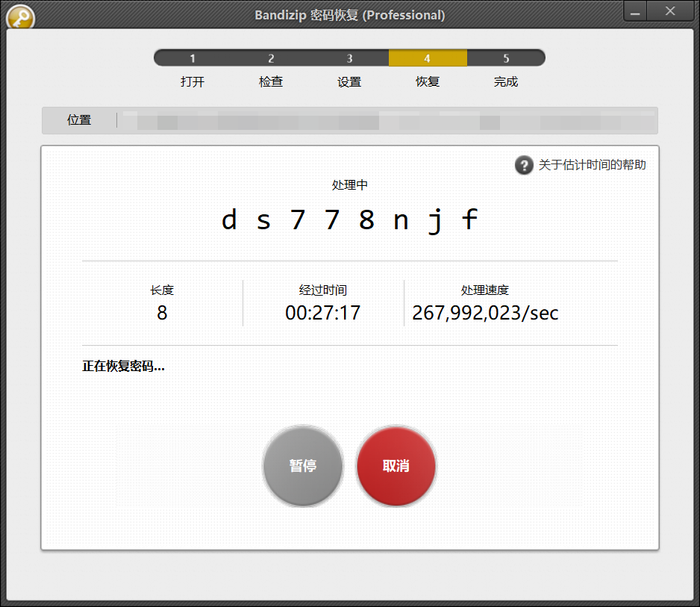Click the Bandizip 密码恢复 (Professional) title
This screenshot has width=700, height=607.
[350, 15]
